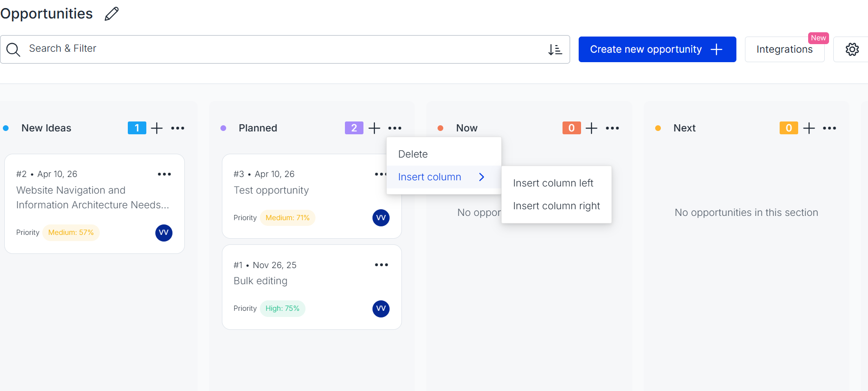Click the VV avatar on Bulk editing card
Screen dimensions: 868x391
pyautogui.click(x=381, y=308)
